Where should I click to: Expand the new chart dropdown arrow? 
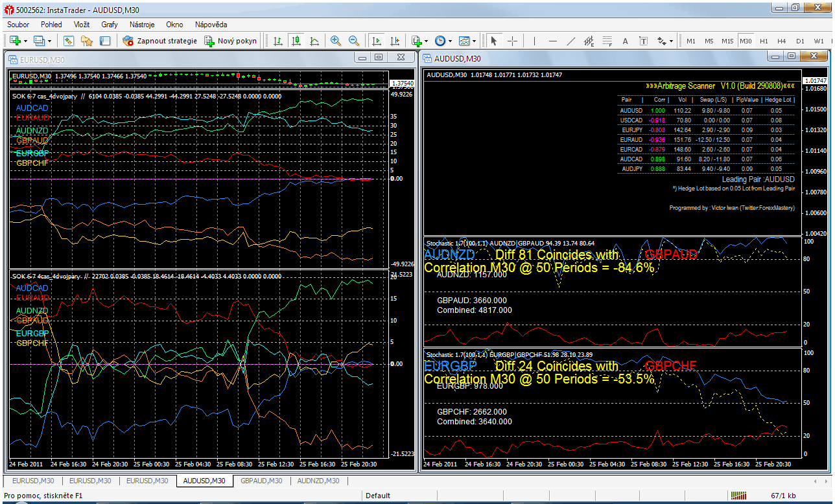point(25,41)
